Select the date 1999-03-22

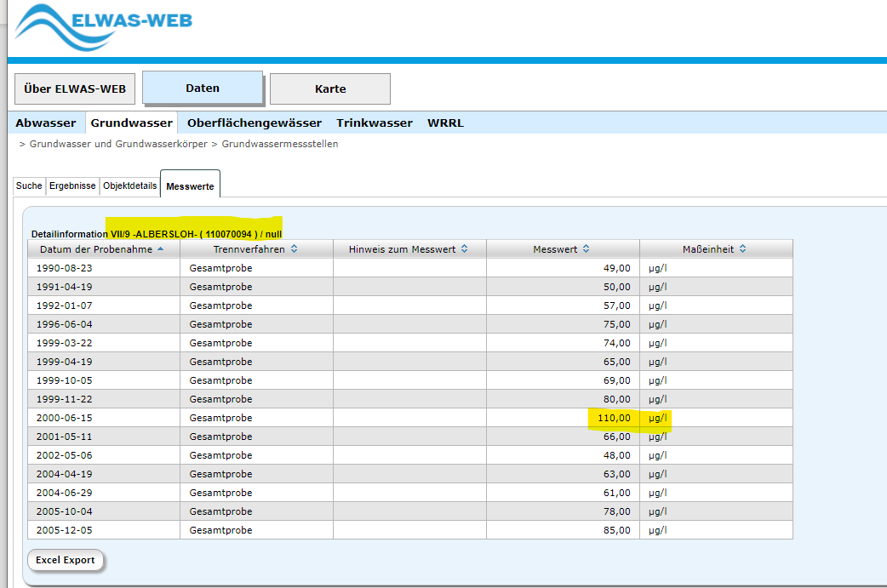(x=65, y=343)
